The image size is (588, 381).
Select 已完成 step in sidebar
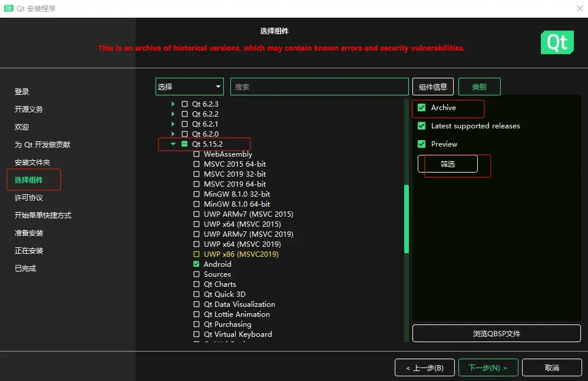[25, 269]
